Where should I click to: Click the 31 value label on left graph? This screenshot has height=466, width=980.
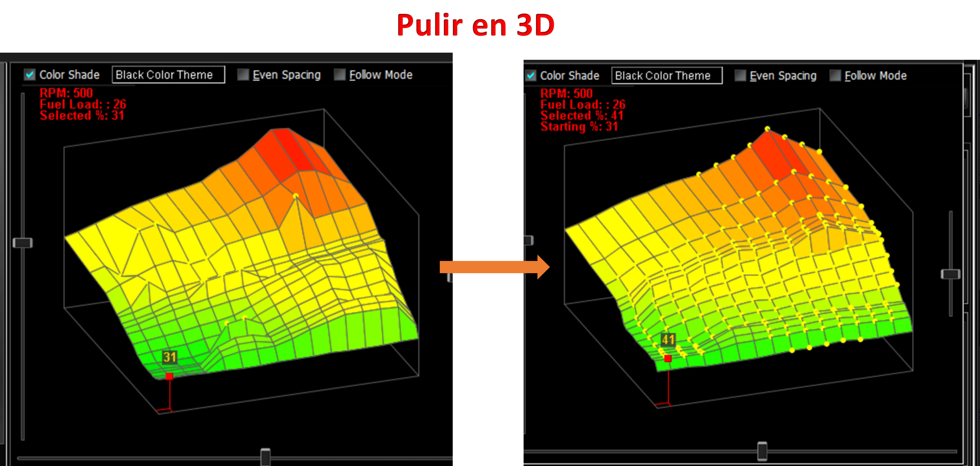(x=170, y=357)
